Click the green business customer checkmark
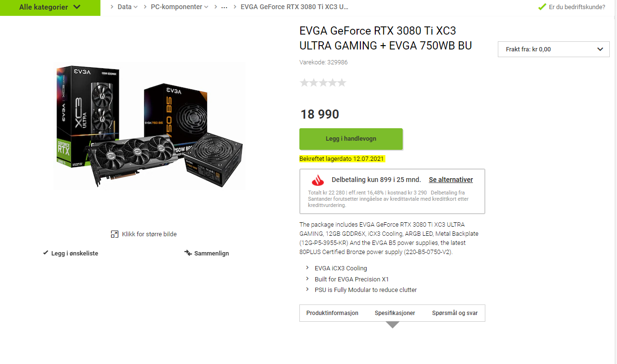 tap(542, 7)
